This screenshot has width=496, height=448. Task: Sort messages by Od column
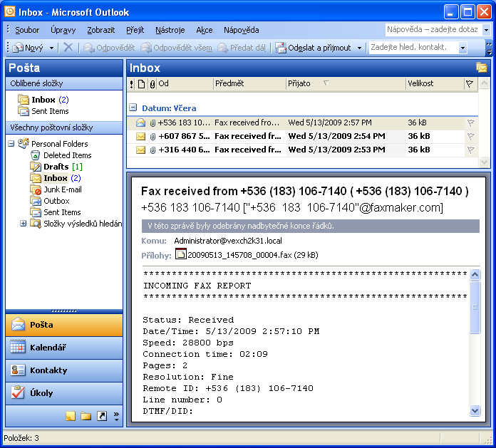(185, 84)
